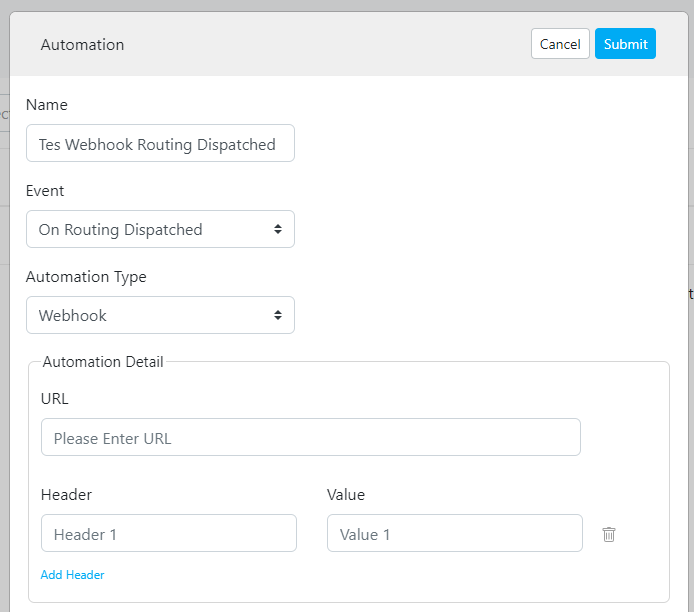Click the Event field label
694x612 pixels.
45,191
